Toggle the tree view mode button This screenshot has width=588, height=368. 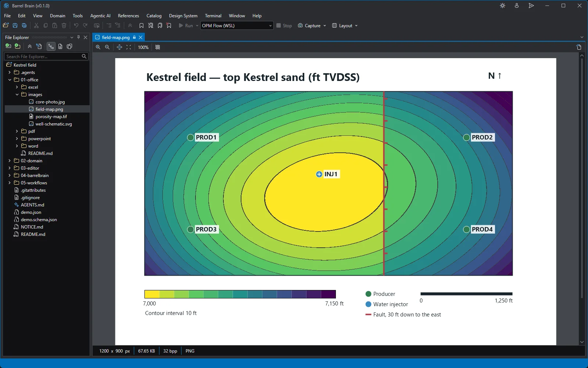(51, 46)
